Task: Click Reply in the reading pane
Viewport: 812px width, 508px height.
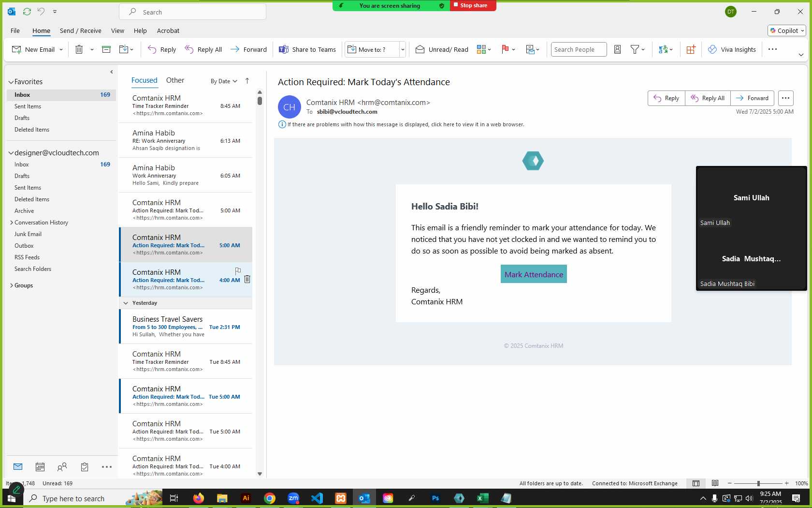Action: [667, 98]
